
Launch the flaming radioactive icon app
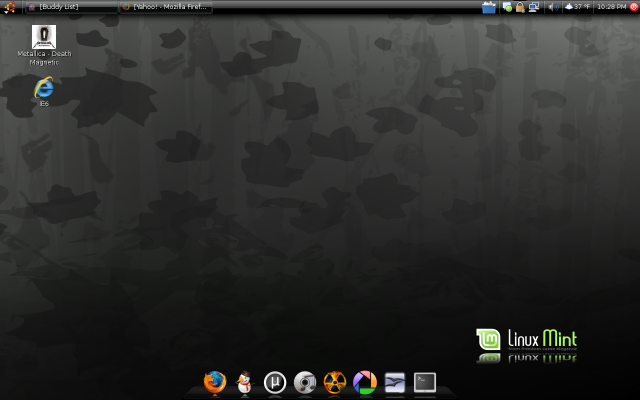[335, 382]
